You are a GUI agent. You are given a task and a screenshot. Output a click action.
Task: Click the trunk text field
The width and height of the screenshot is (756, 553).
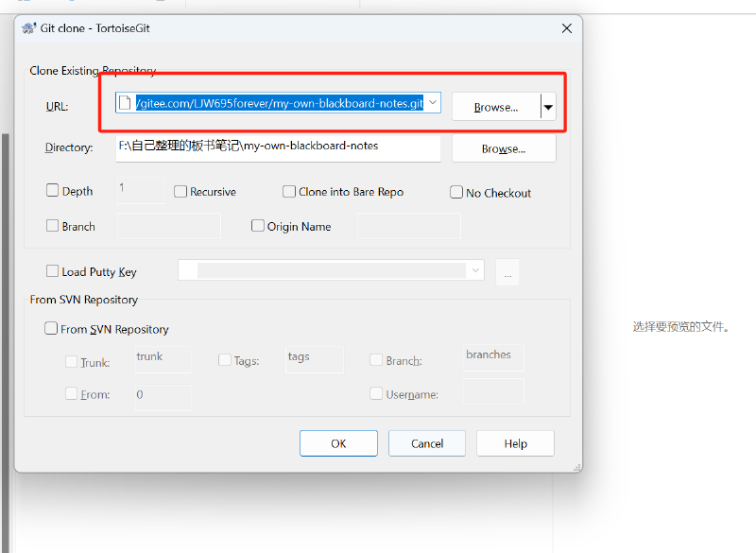click(162, 359)
